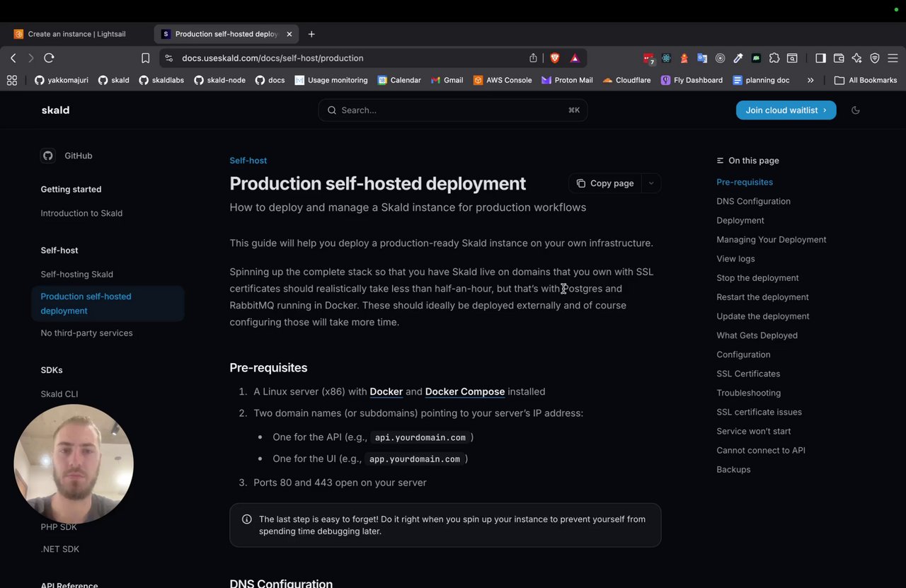Toggle the browser sidebar panel

point(820,58)
